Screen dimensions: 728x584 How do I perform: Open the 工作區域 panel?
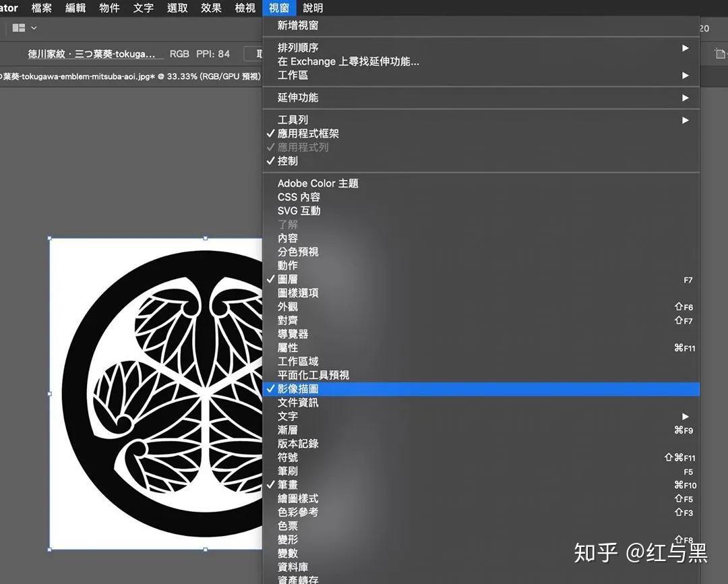481,361
